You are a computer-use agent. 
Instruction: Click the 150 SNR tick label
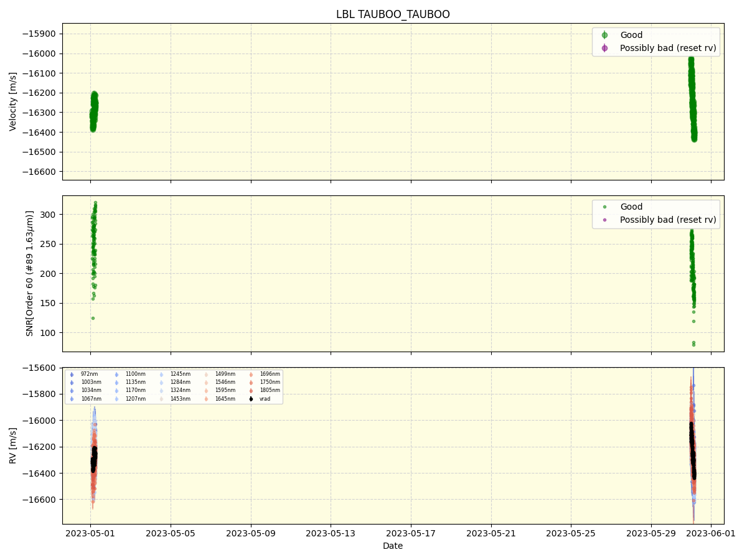[49, 303]
